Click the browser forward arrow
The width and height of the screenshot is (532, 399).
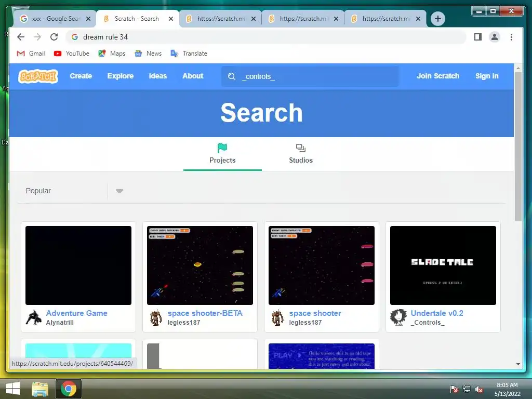[x=37, y=37]
